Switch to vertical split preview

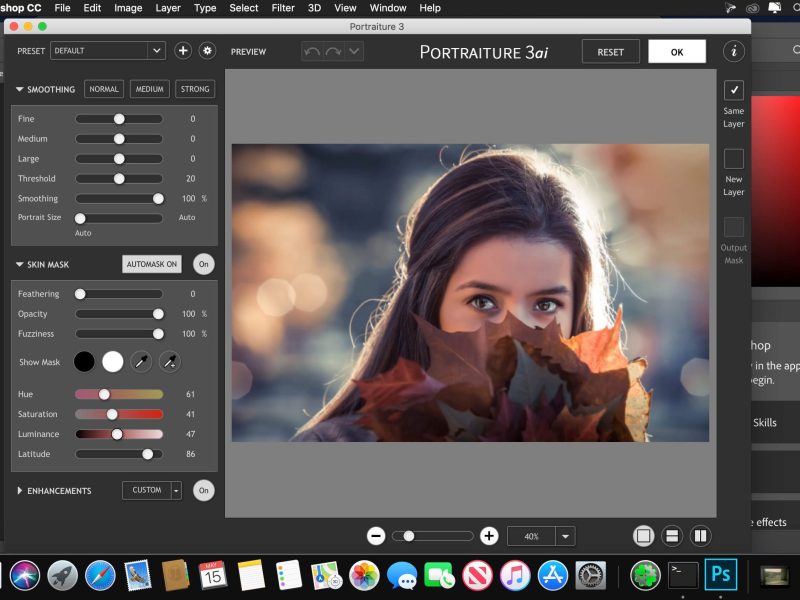click(701, 536)
